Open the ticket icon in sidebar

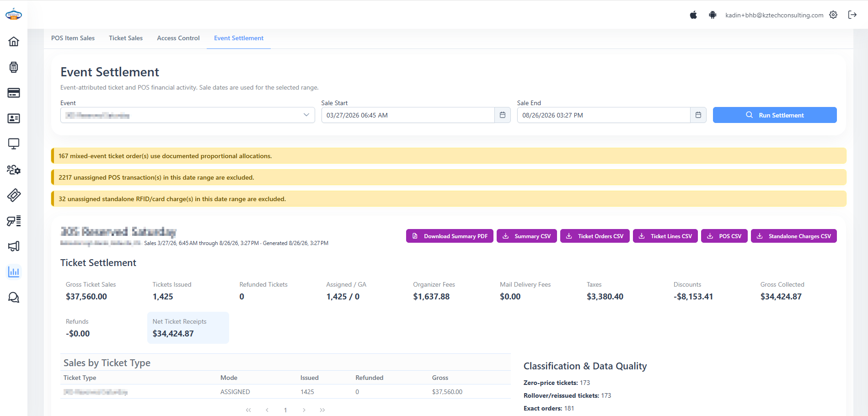point(14,195)
